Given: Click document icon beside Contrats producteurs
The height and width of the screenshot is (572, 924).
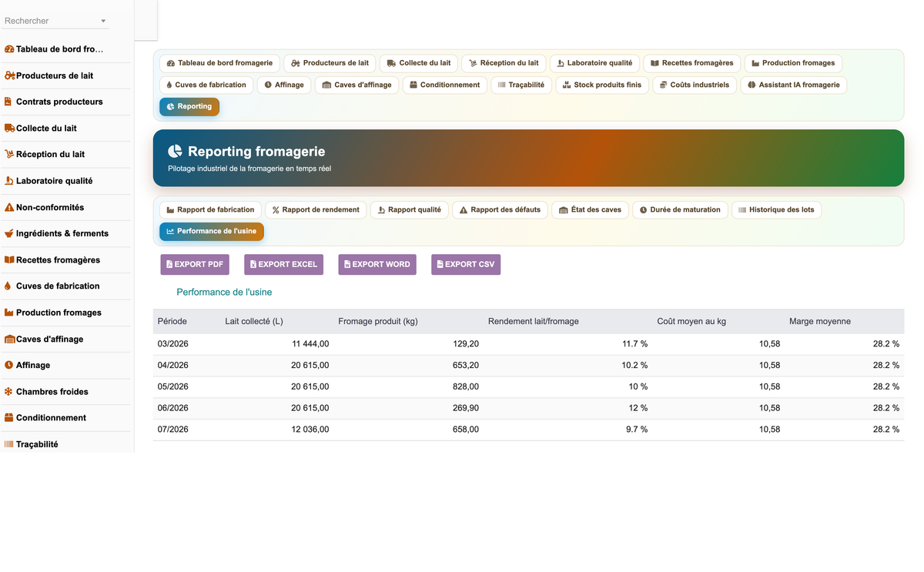Looking at the screenshot, I should (x=8, y=102).
